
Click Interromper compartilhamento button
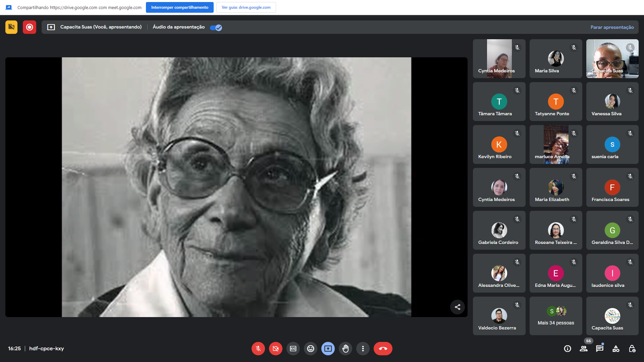[179, 7]
